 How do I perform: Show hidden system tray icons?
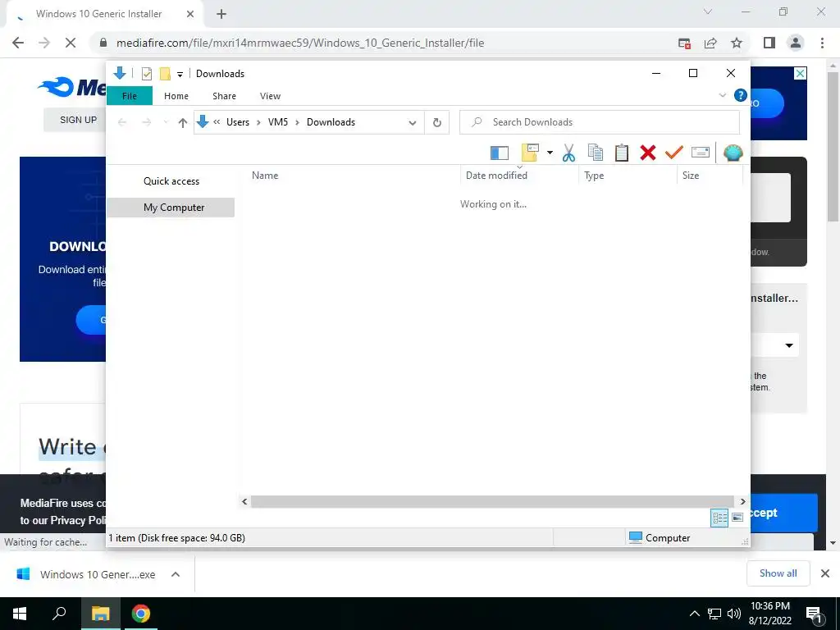[694, 614]
